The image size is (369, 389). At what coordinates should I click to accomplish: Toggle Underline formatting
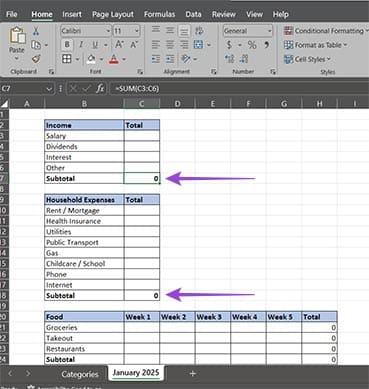pyautogui.click(x=95, y=45)
